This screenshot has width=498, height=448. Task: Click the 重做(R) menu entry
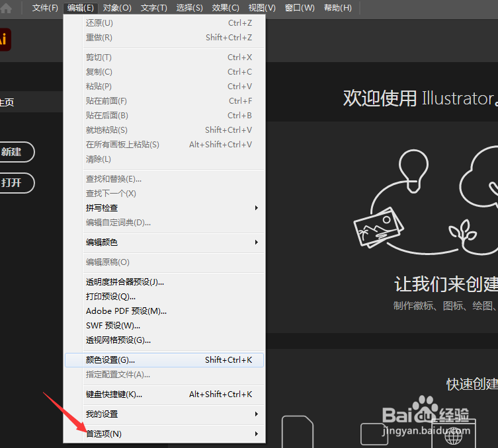[x=164, y=38]
